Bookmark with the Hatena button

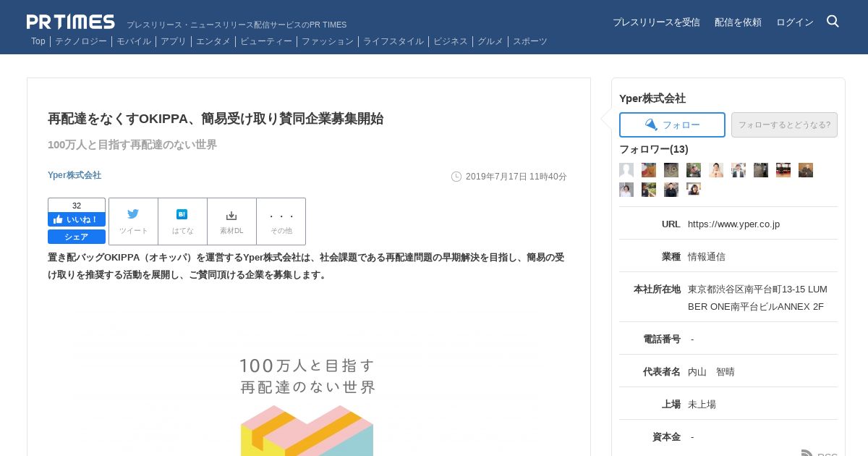pos(182,221)
